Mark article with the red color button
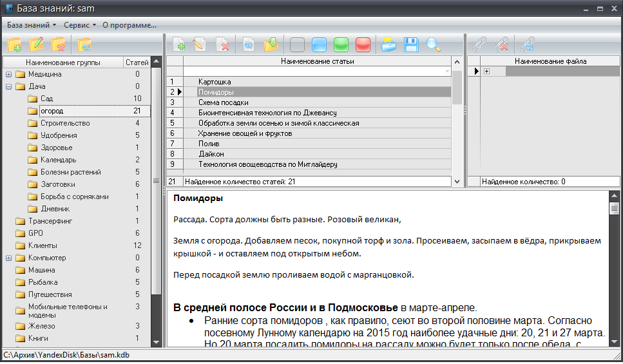623x364 pixels. coord(363,44)
